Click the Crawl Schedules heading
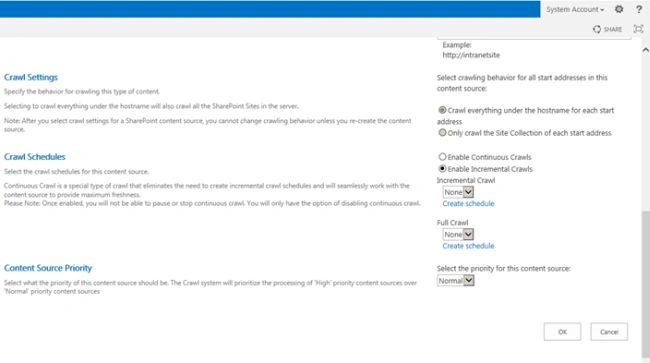 35,157
